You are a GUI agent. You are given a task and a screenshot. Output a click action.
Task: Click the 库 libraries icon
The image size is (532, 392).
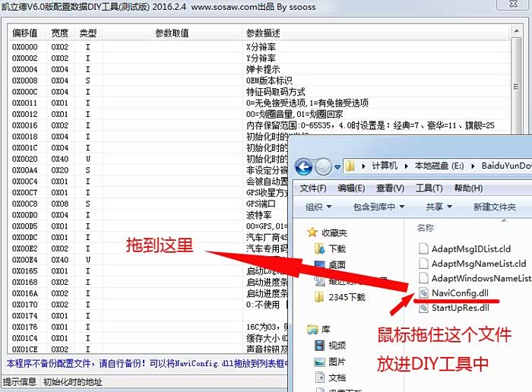click(x=312, y=330)
